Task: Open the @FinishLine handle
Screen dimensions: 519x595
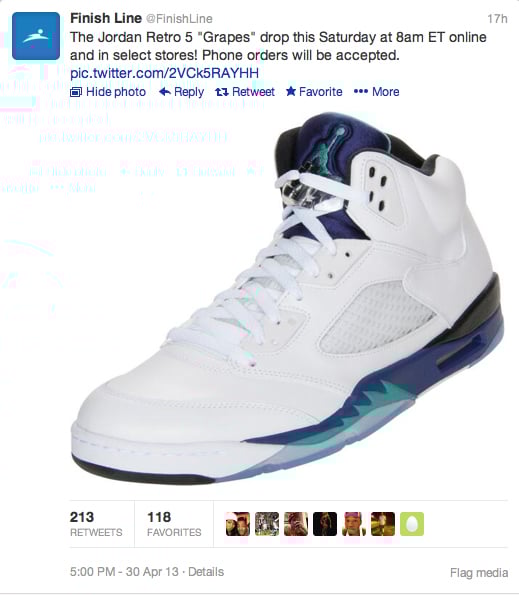Action: coord(179,19)
